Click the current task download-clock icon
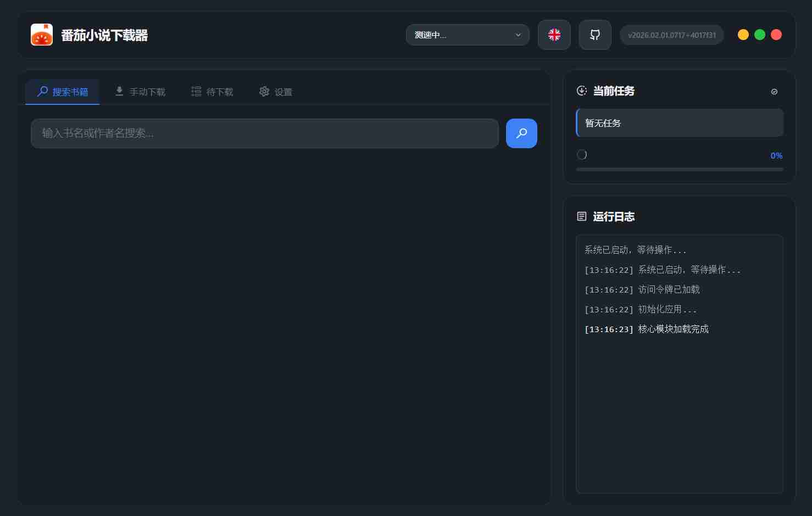 click(581, 91)
